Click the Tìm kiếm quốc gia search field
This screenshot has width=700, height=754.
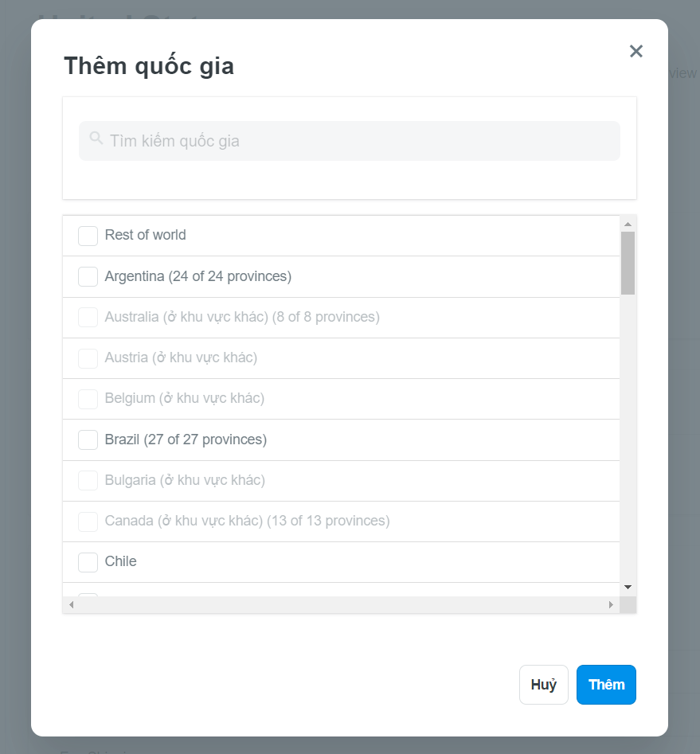[350, 141]
